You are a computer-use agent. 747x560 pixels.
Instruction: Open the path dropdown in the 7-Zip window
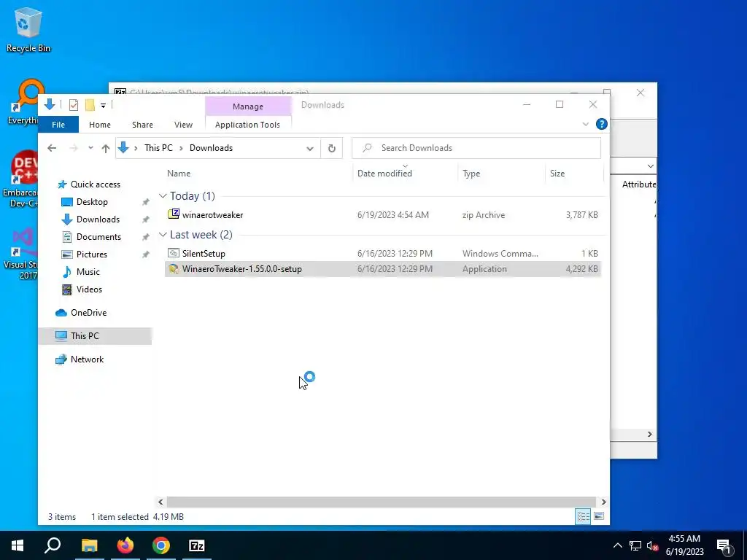tap(650, 166)
